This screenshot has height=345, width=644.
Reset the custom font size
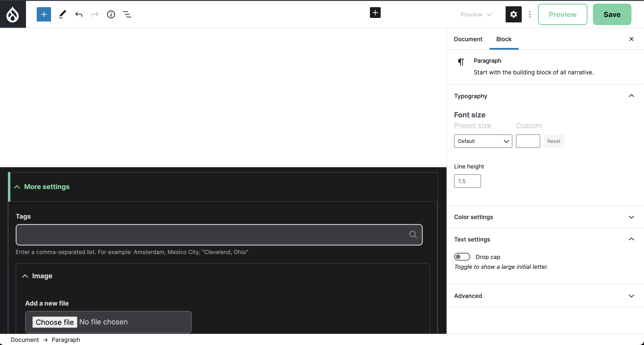(x=554, y=141)
